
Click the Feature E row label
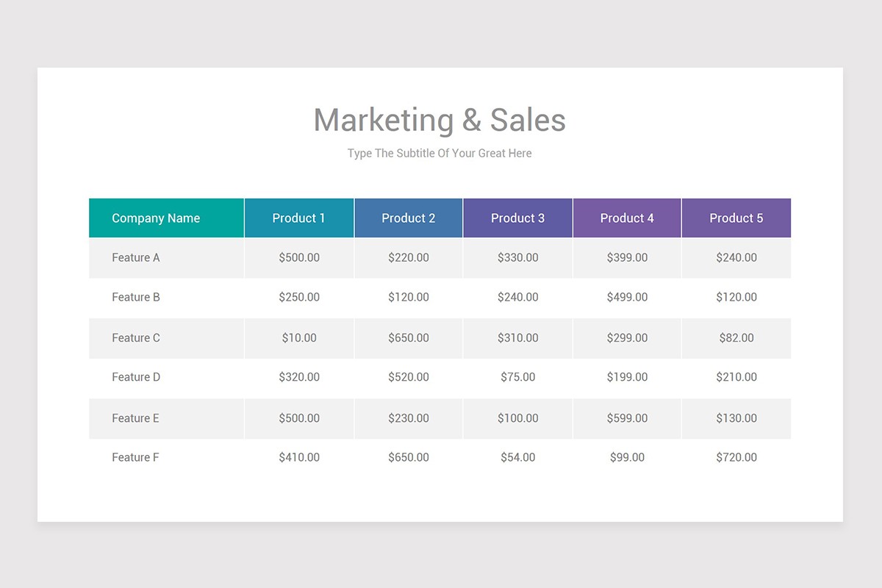[136, 418]
